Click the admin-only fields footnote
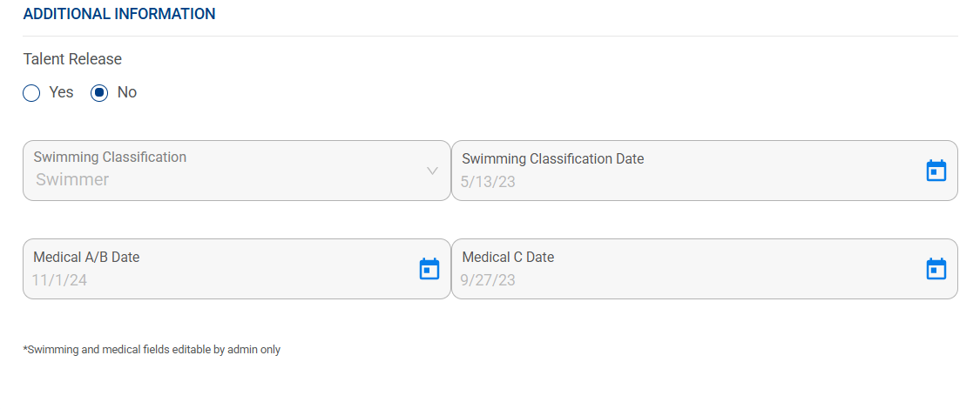The width and height of the screenshot is (980, 409). pyautogui.click(x=152, y=350)
